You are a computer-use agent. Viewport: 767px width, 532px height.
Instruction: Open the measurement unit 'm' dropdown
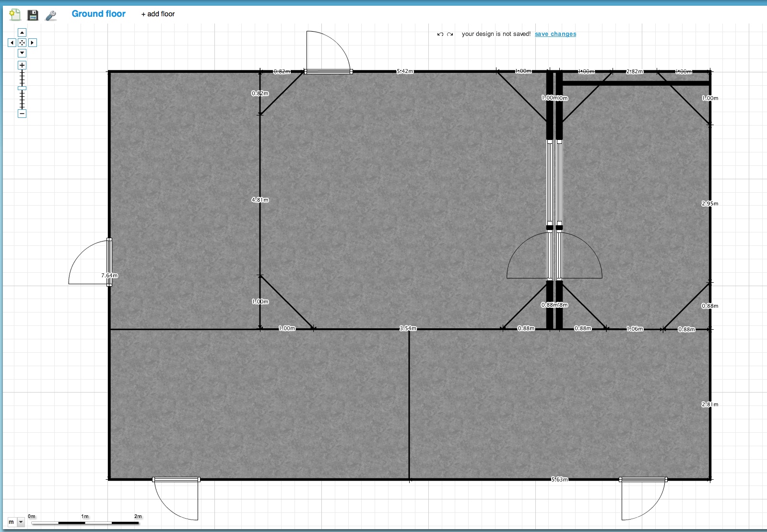(16, 522)
